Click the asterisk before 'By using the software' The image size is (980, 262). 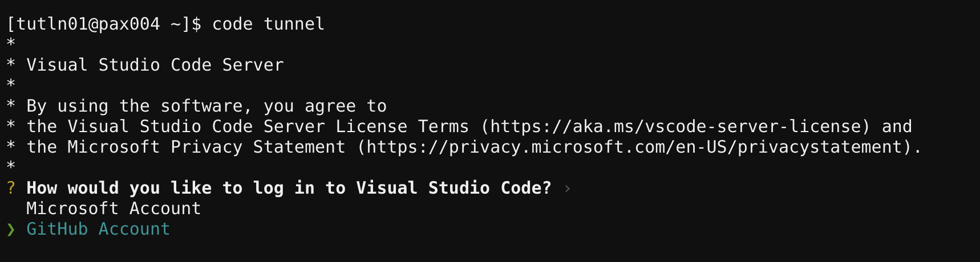(x=11, y=106)
